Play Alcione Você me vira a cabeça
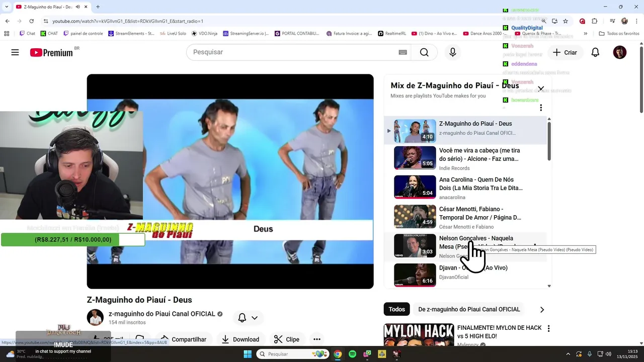The image size is (644, 362). coord(465,158)
